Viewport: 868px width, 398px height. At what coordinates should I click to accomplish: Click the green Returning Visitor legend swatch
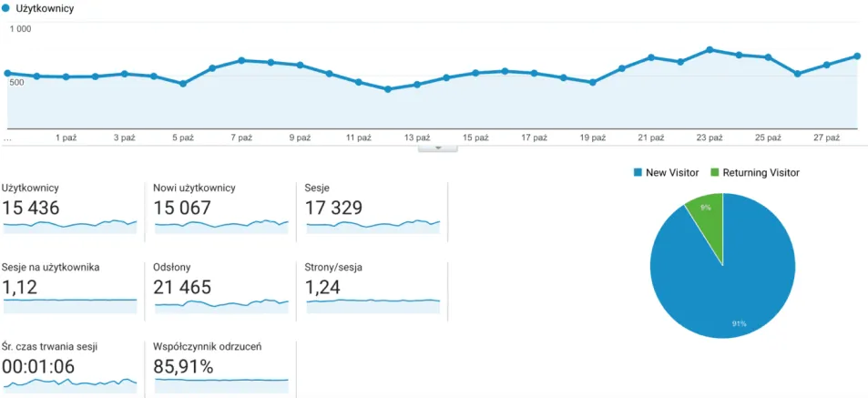pos(714,173)
